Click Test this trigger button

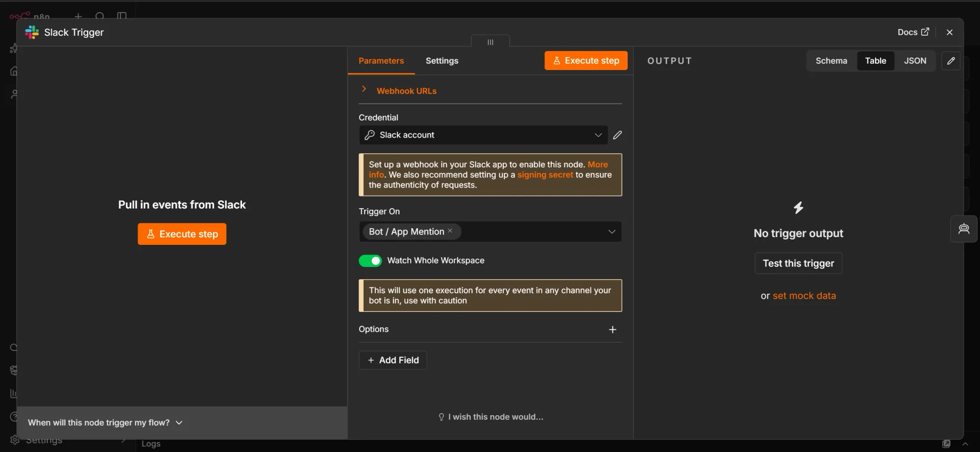798,263
